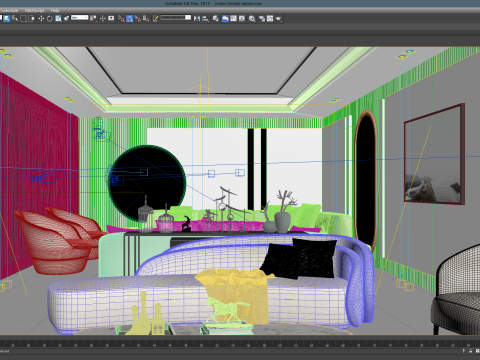Open the Layer Manager
480x360 pixels.
[215, 18]
